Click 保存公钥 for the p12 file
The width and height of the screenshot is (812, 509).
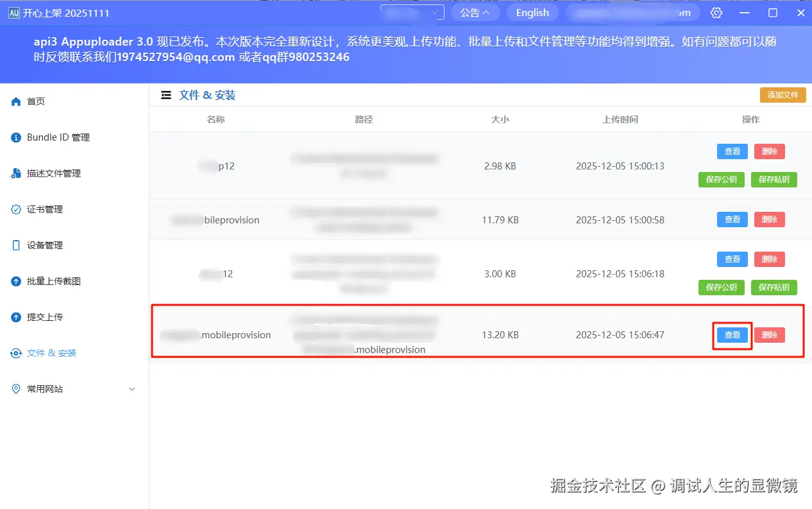pos(721,180)
